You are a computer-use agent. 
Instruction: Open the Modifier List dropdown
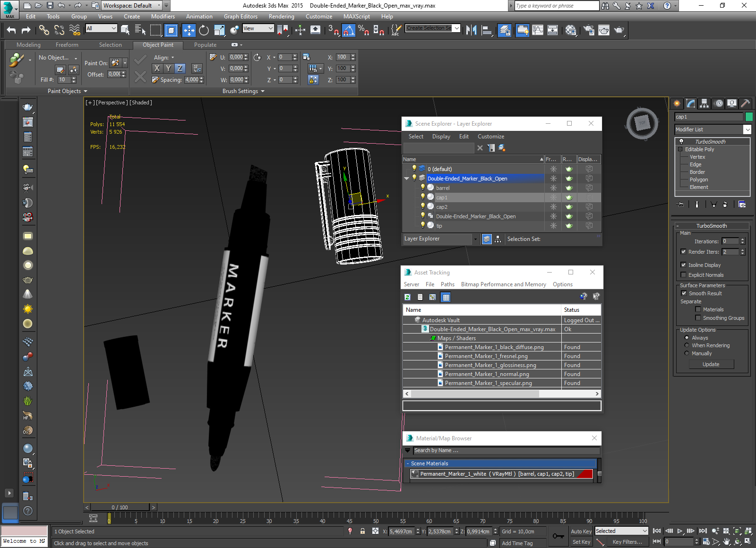pos(713,129)
